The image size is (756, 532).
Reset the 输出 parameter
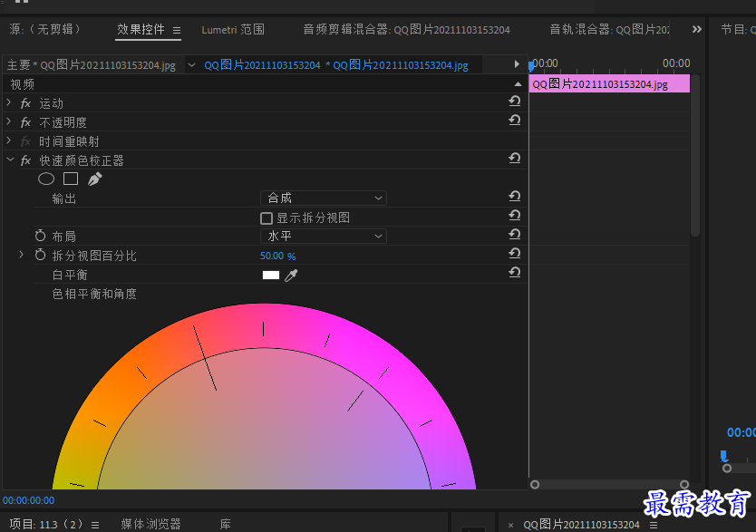pos(515,196)
